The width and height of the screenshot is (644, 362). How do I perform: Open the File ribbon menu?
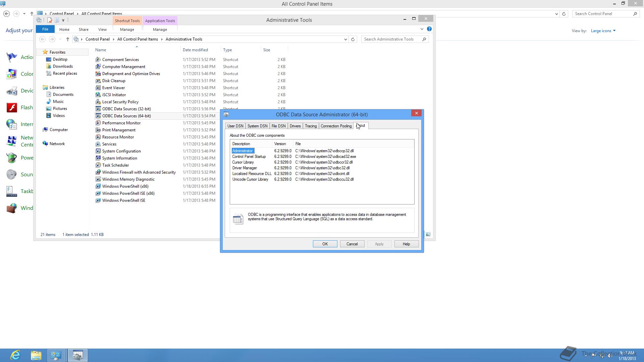point(45,29)
